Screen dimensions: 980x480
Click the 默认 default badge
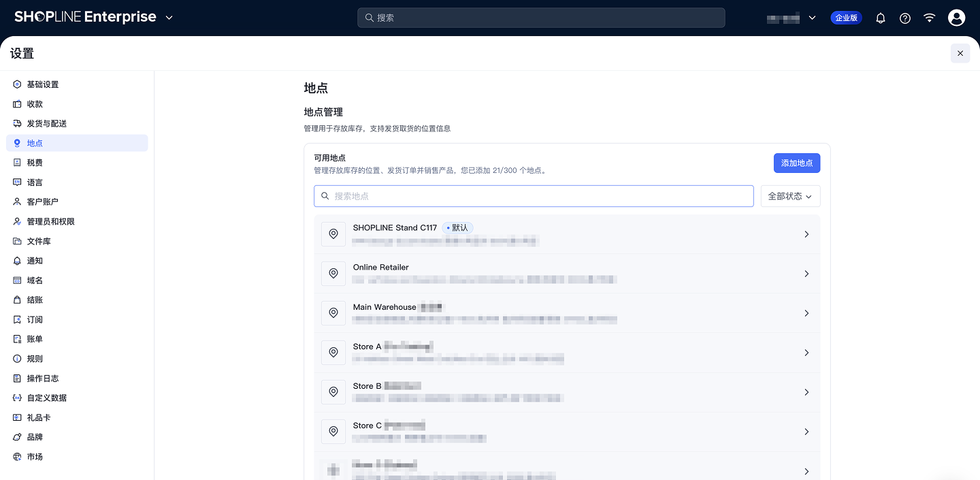457,228
